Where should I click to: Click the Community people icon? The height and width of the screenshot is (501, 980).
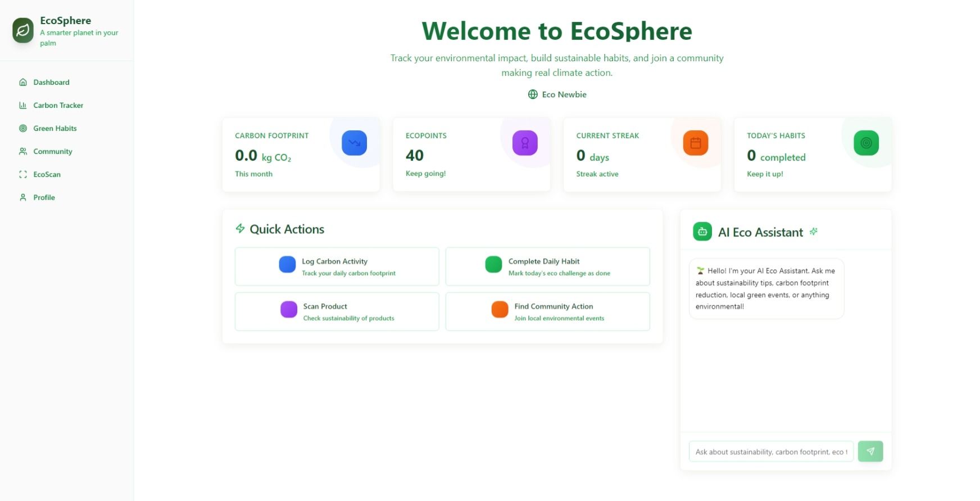coord(23,151)
